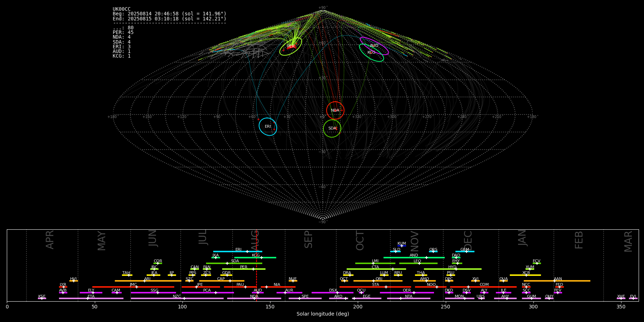
Task: Click the orange ORI shower bar
Action: (378, 281)
